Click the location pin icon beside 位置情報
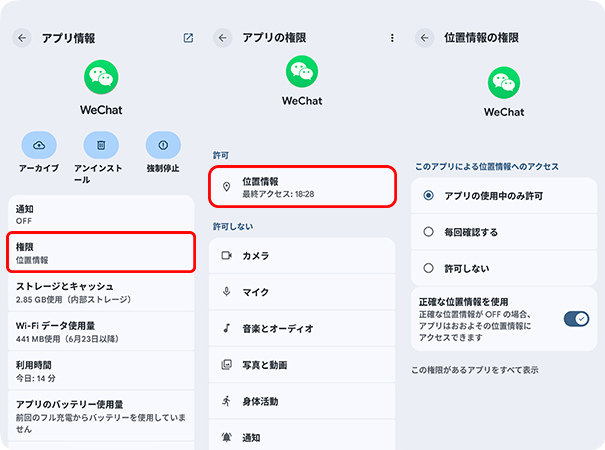Screen dimensions: 605x450 coord(226,187)
